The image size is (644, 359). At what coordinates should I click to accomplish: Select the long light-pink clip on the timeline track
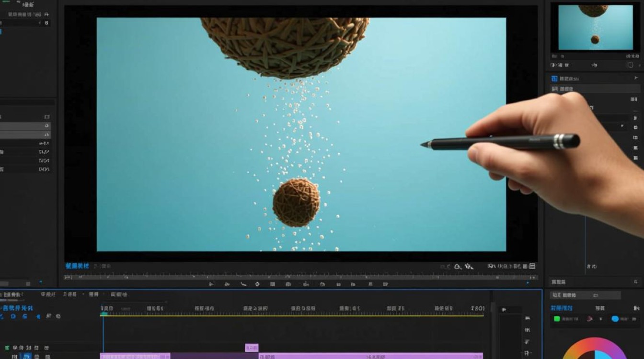pos(370,357)
